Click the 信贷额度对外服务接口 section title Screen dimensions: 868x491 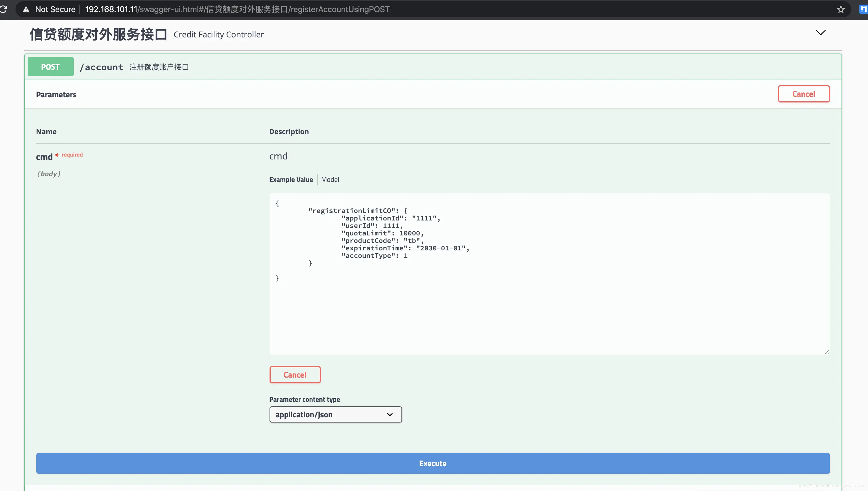[98, 35]
